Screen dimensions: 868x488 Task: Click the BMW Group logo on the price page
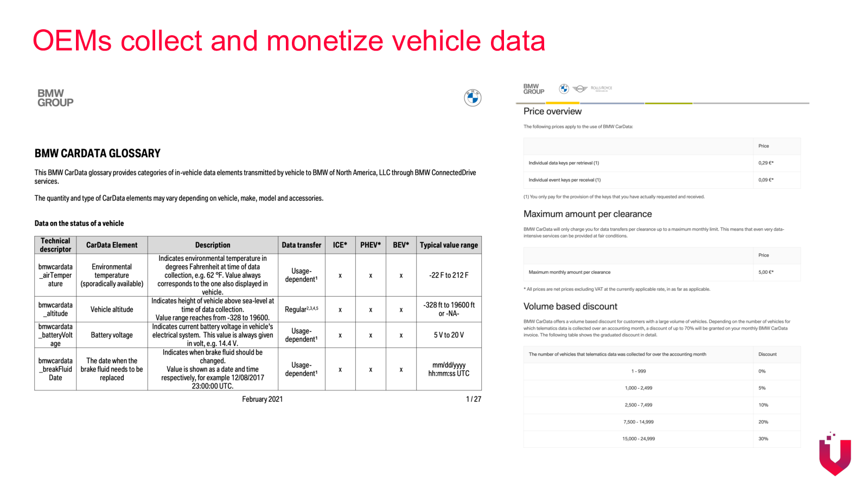[533, 89]
